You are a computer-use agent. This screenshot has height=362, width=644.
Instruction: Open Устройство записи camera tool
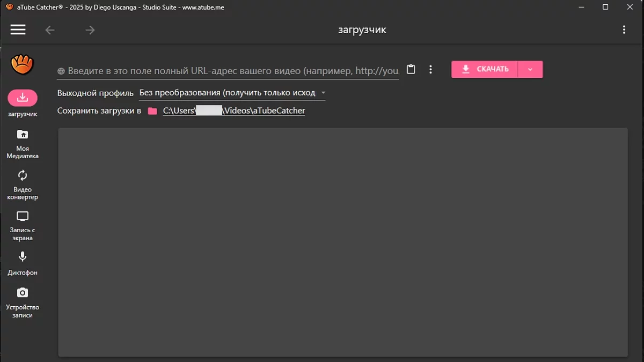(x=23, y=293)
